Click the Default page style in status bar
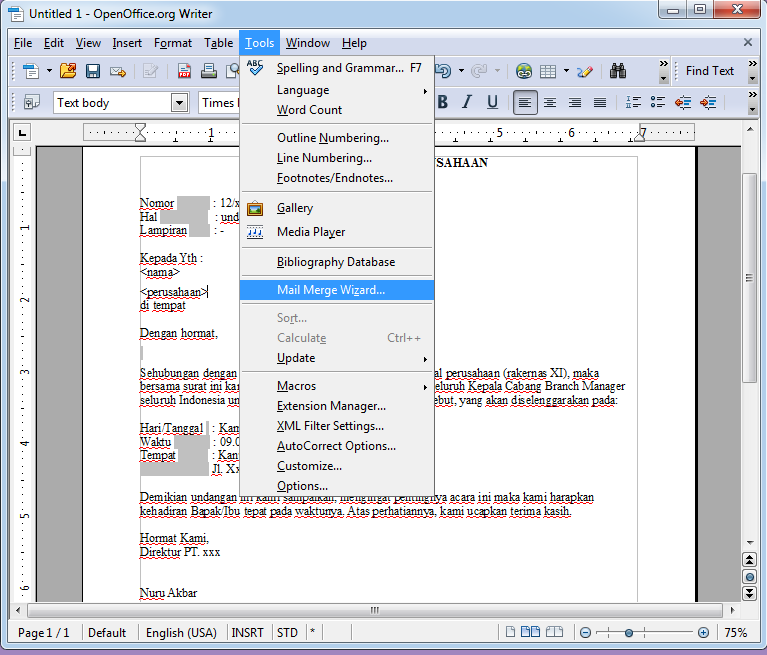 (107, 632)
